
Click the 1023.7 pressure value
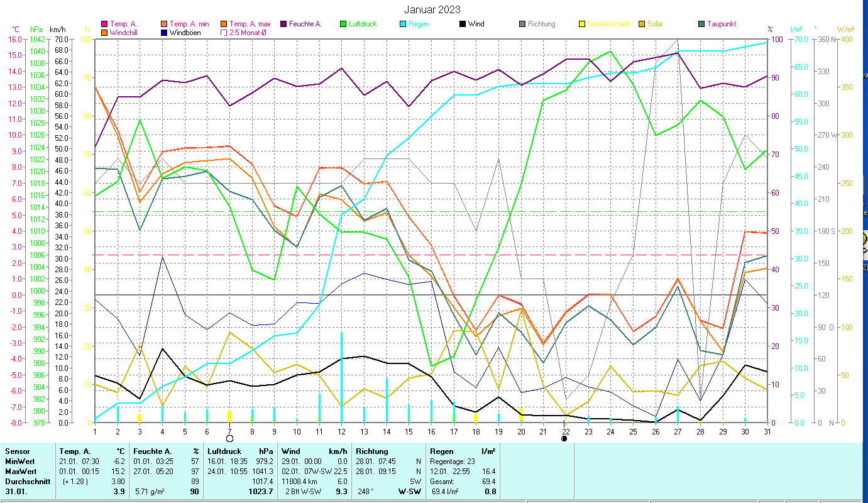[261, 492]
